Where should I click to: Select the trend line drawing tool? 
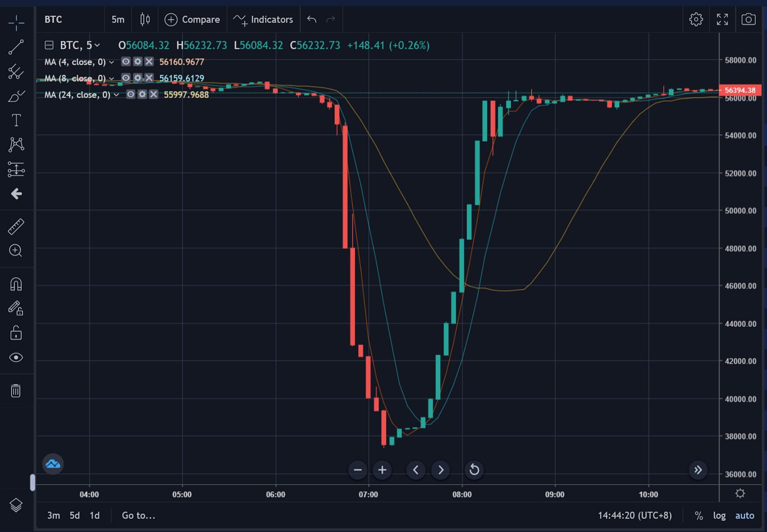click(16, 47)
